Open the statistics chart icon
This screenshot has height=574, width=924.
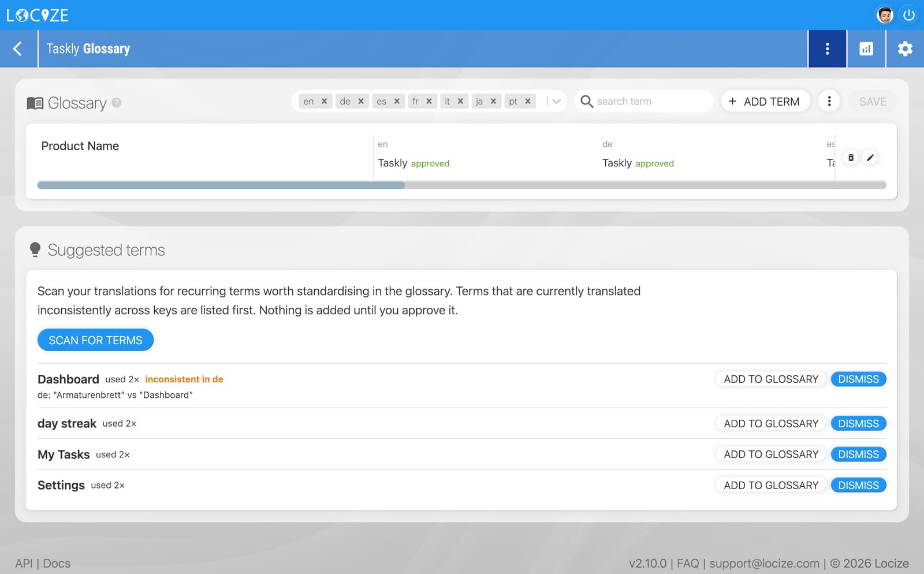point(866,49)
